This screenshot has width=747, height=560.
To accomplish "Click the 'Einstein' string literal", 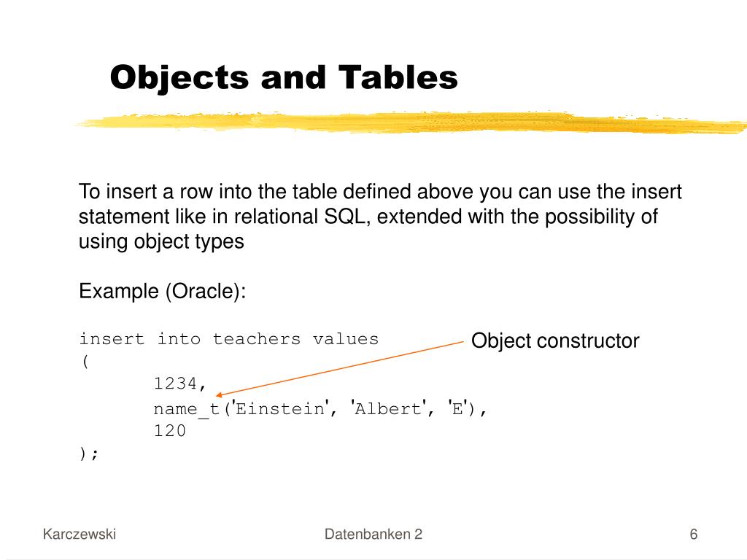I will 280,409.
